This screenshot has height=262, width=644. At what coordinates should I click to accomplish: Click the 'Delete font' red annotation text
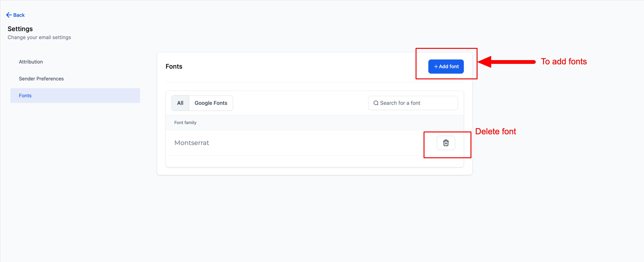(x=495, y=131)
